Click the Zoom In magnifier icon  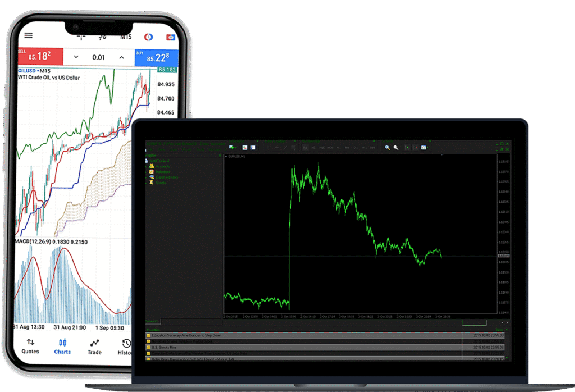tap(387, 147)
